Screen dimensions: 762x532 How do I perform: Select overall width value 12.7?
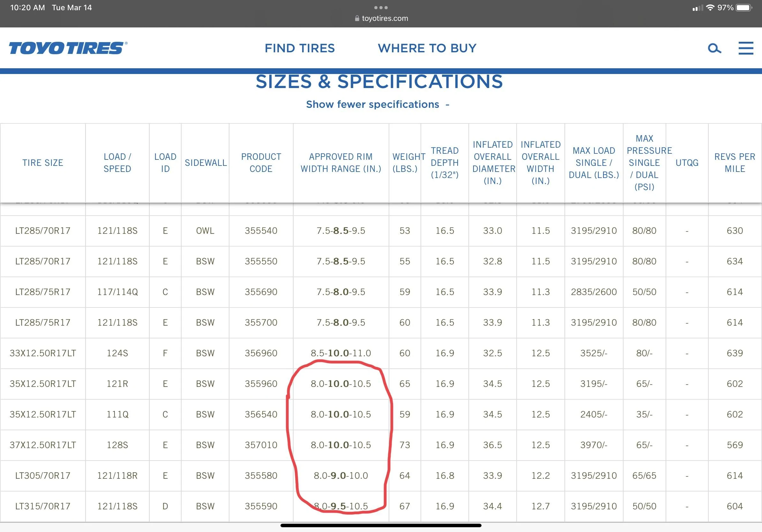click(541, 506)
